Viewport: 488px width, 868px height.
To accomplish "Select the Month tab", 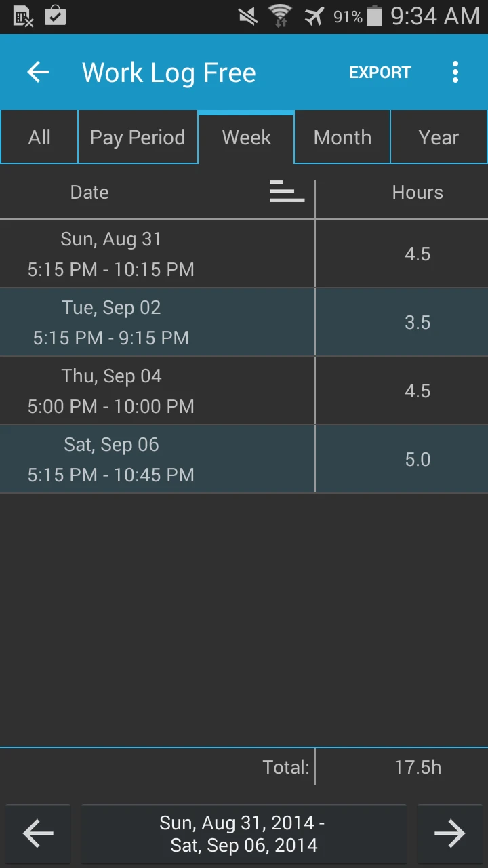I will [x=342, y=138].
